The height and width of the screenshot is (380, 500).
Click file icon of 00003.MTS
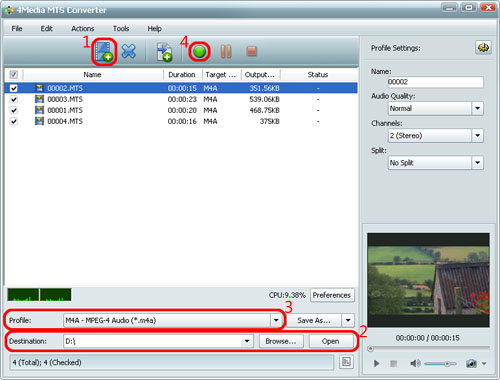pyautogui.click(x=39, y=99)
